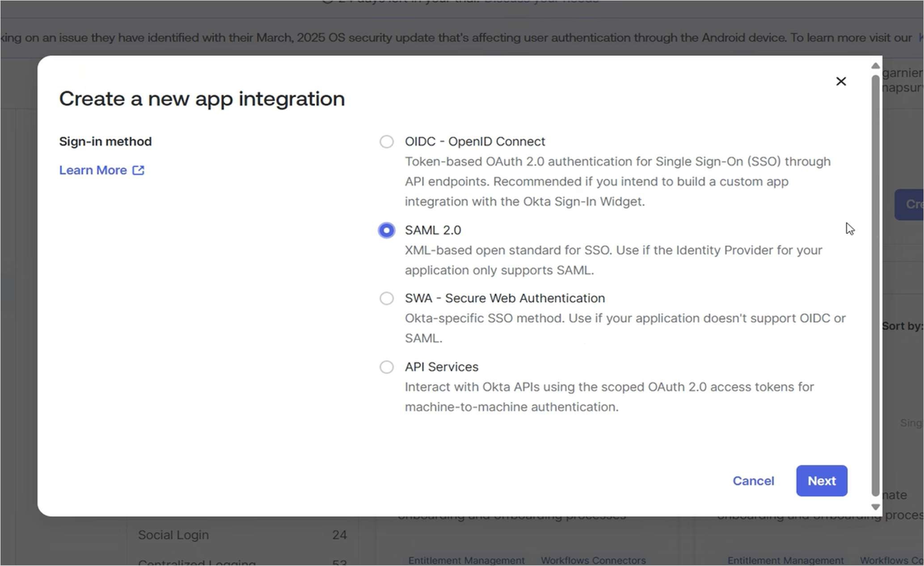Click 'SWA - Secure Web Authentication' label text
Viewport: 924px width, 566px height.
505,298
